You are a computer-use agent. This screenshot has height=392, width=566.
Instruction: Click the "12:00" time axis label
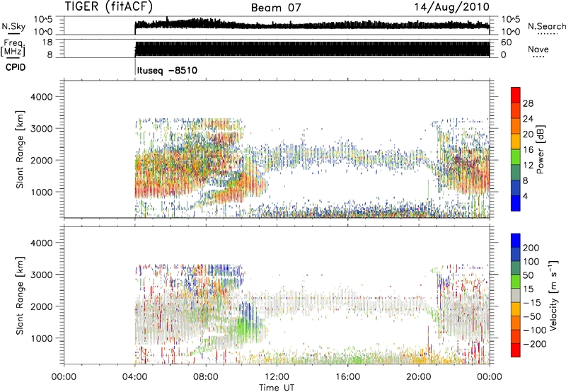tap(277, 377)
